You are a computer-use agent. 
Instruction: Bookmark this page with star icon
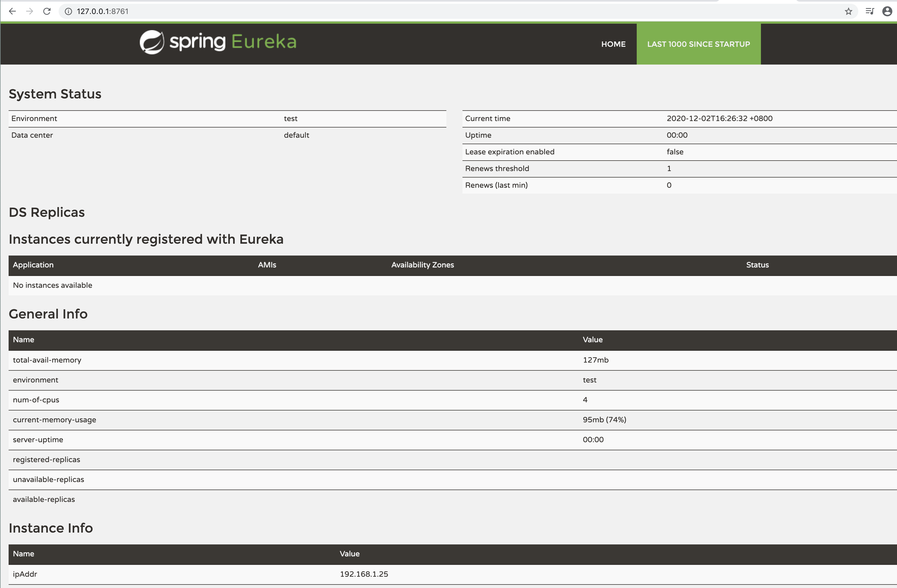point(848,11)
